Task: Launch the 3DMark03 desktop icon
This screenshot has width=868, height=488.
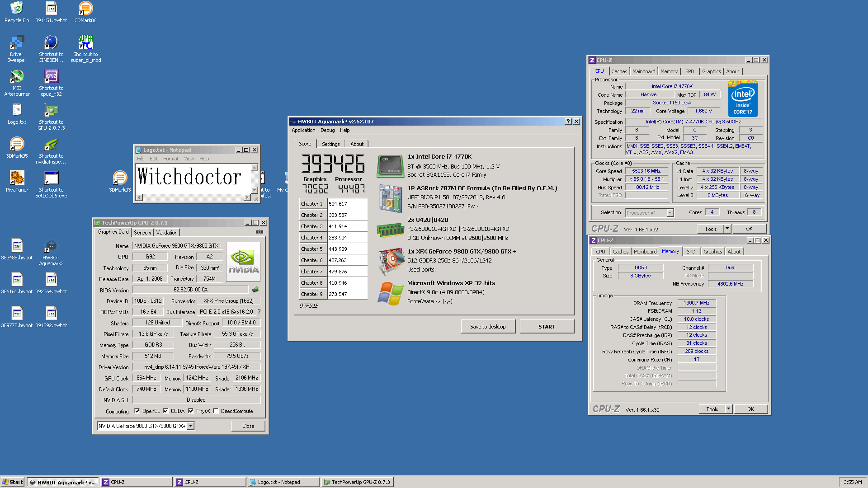Action: tap(120, 182)
